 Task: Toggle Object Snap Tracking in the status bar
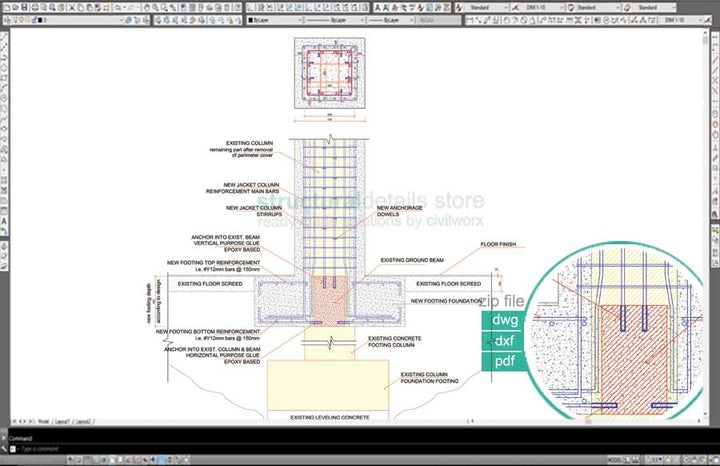click(129, 459)
